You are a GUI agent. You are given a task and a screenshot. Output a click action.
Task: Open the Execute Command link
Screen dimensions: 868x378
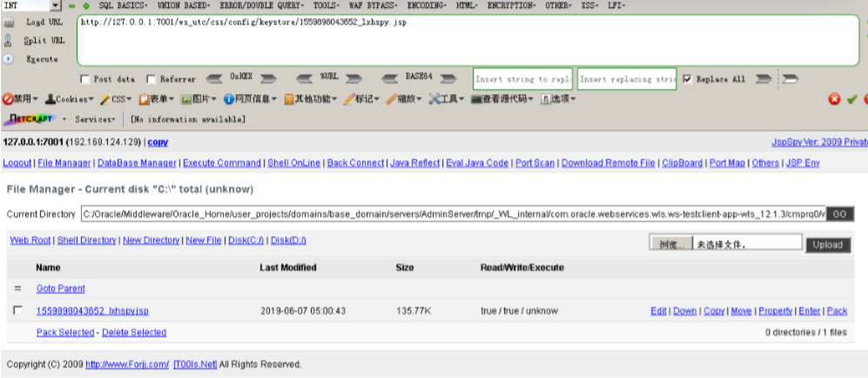coord(222,163)
